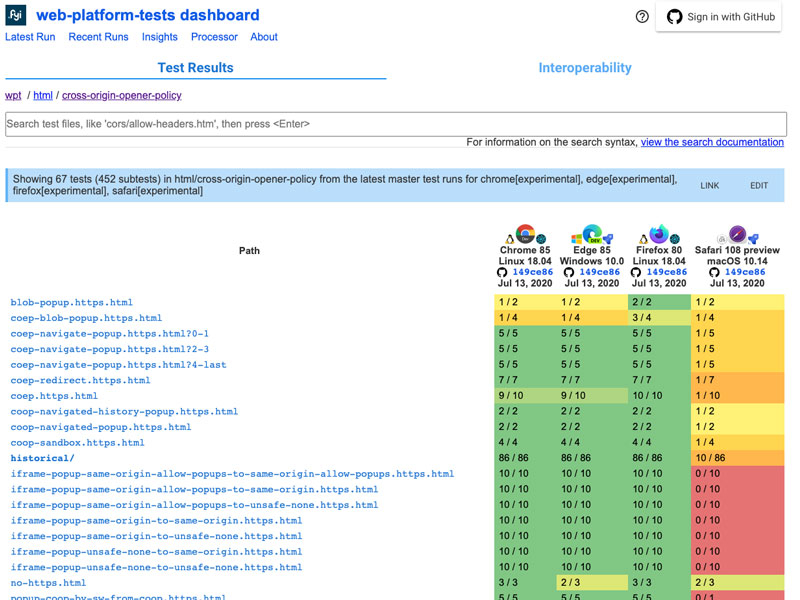This screenshot has height=600, width=800.
Task: Navigate to the html breadcrumb link
Action: pos(41,95)
